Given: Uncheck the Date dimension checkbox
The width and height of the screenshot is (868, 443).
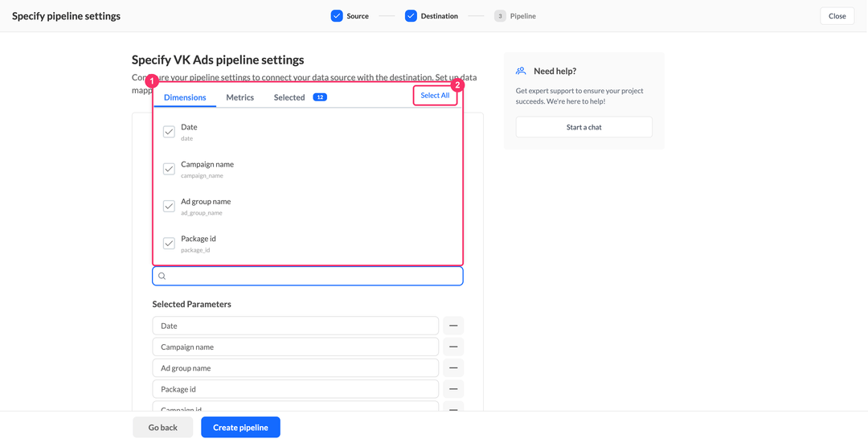Looking at the screenshot, I should pyautogui.click(x=169, y=132).
